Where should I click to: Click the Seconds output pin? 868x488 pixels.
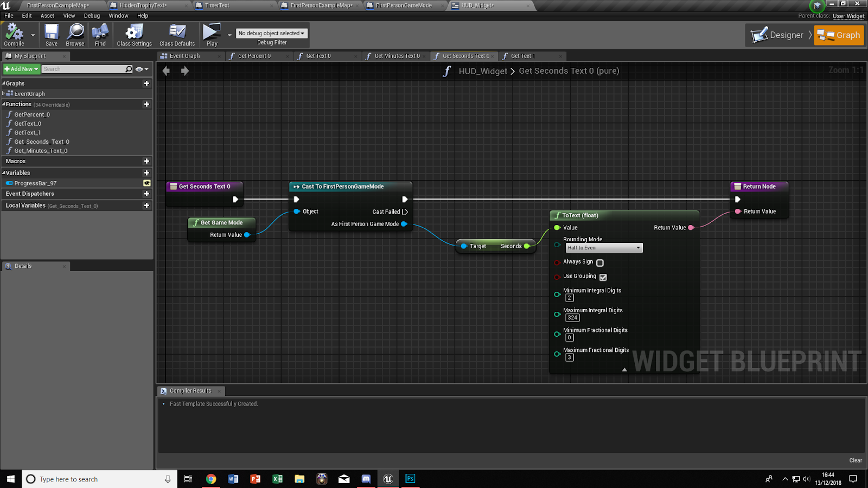click(x=527, y=246)
